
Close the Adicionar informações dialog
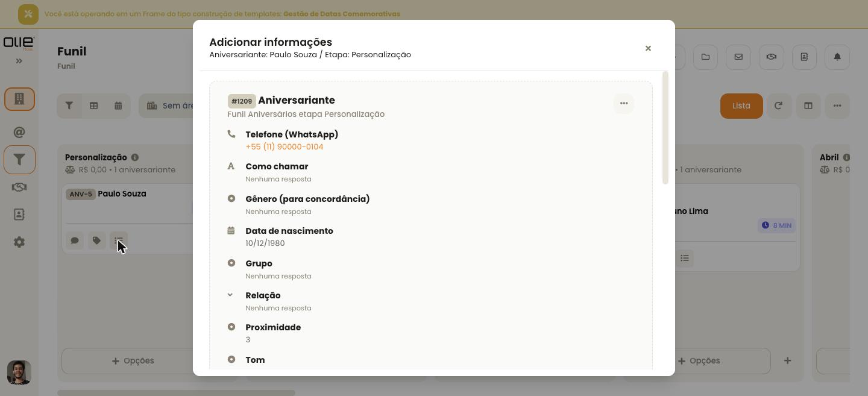coord(648,48)
